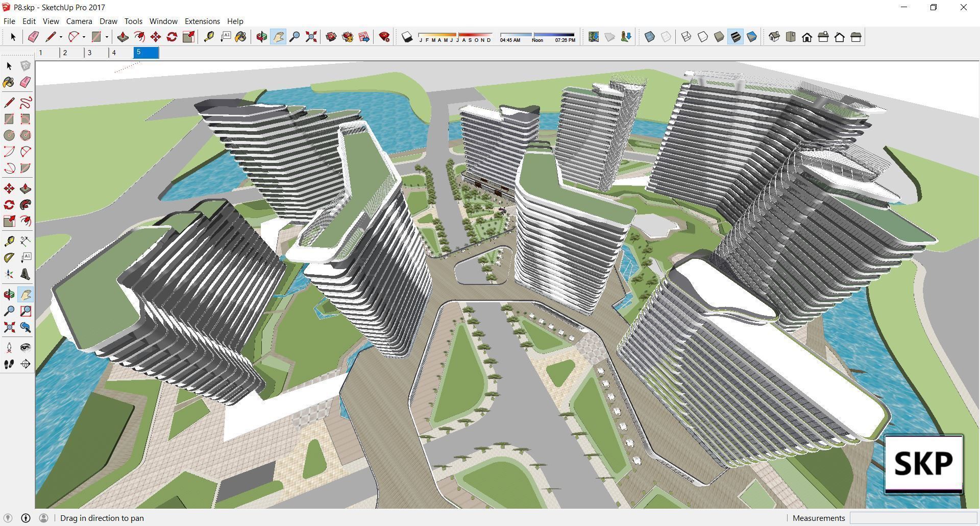Select the Dimensions tool
This screenshot has height=526, width=980.
tap(26, 241)
